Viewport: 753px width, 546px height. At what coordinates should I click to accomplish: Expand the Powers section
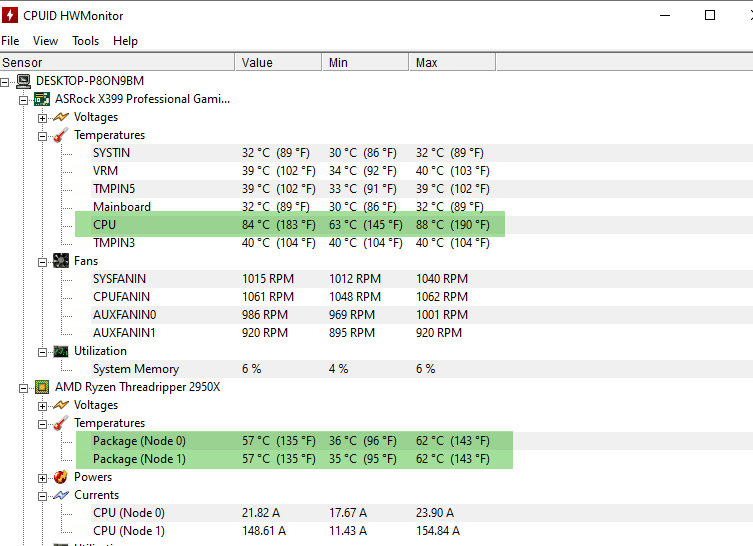pos(43,478)
